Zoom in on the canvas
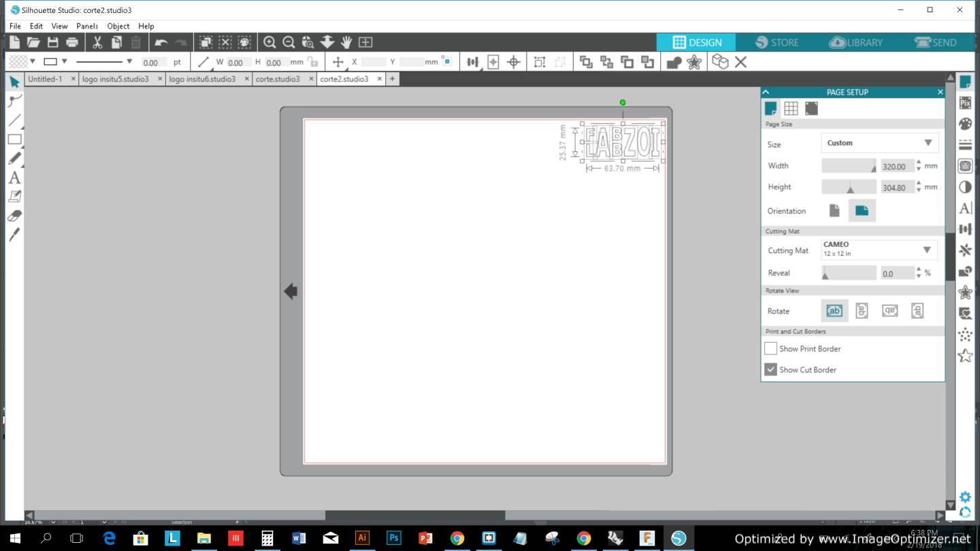The height and width of the screenshot is (551, 980). (269, 42)
